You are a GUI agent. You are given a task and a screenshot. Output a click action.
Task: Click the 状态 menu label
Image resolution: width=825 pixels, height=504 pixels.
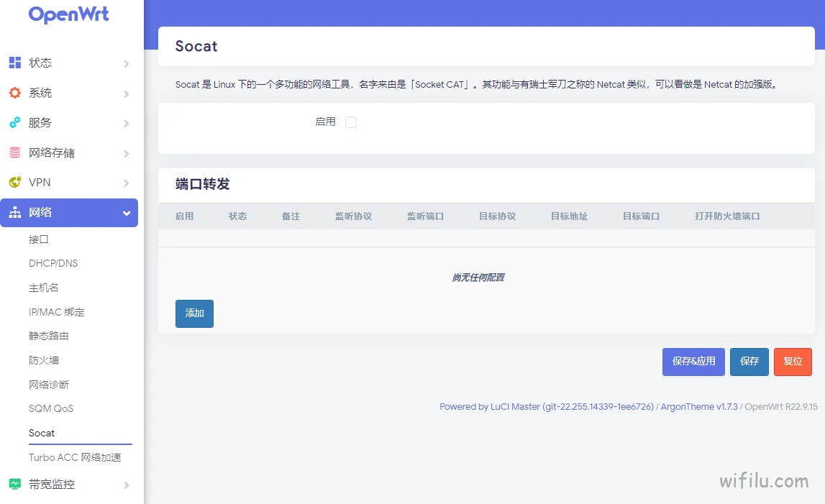pyautogui.click(x=40, y=63)
